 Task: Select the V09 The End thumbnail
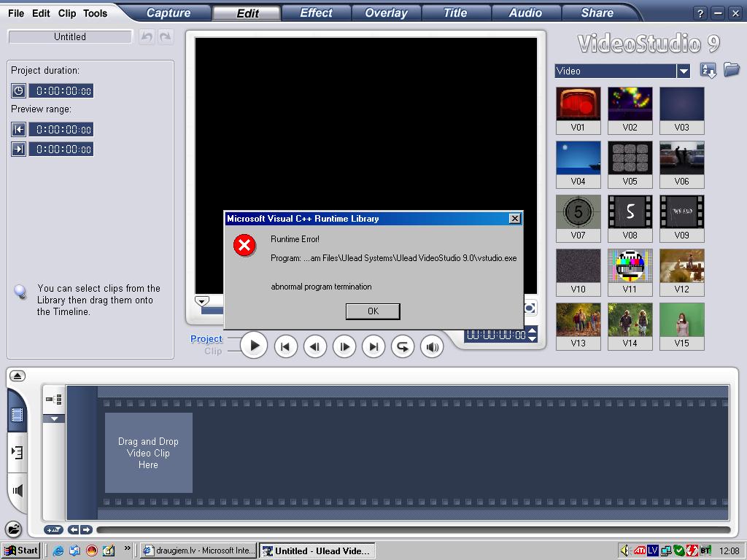coord(682,218)
